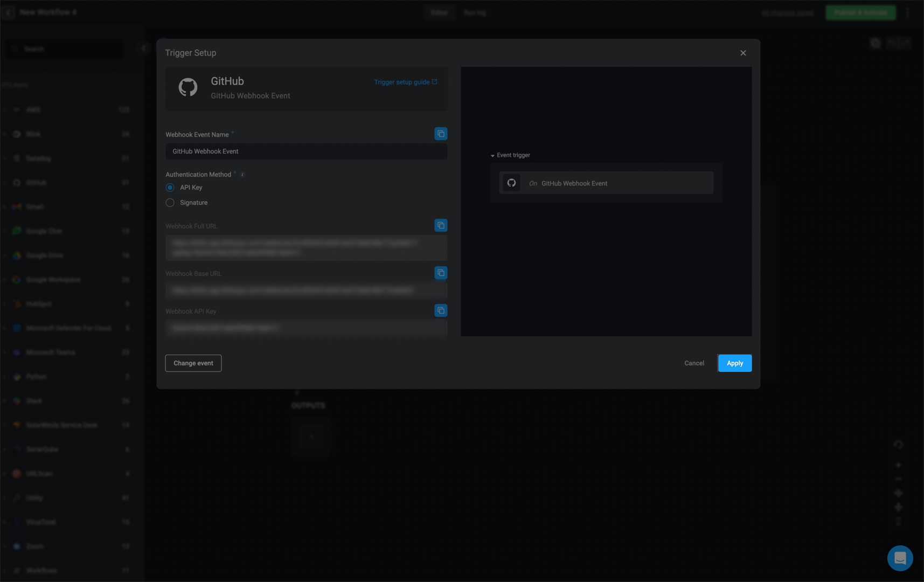
Task: Click the GitHub Webhook Event subtitle text
Action: coord(251,96)
